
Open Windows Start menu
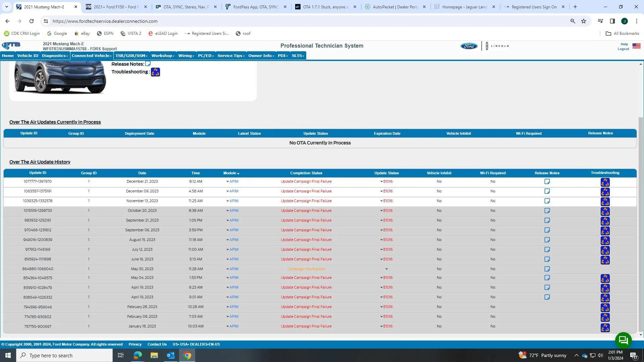click(8, 355)
